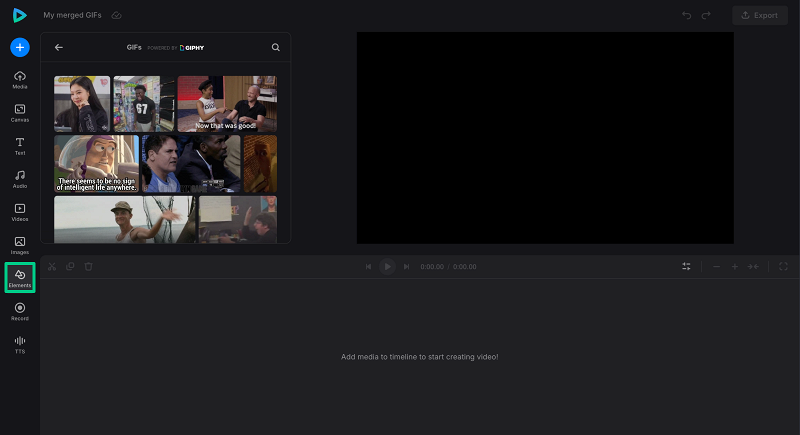Rename the project My merged GIFs

pos(72,15)
